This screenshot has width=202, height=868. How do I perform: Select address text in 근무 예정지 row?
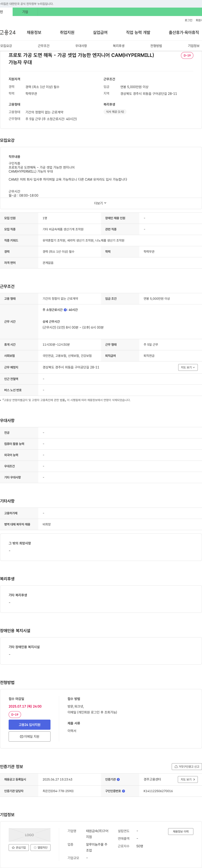(x=71, y=367)
